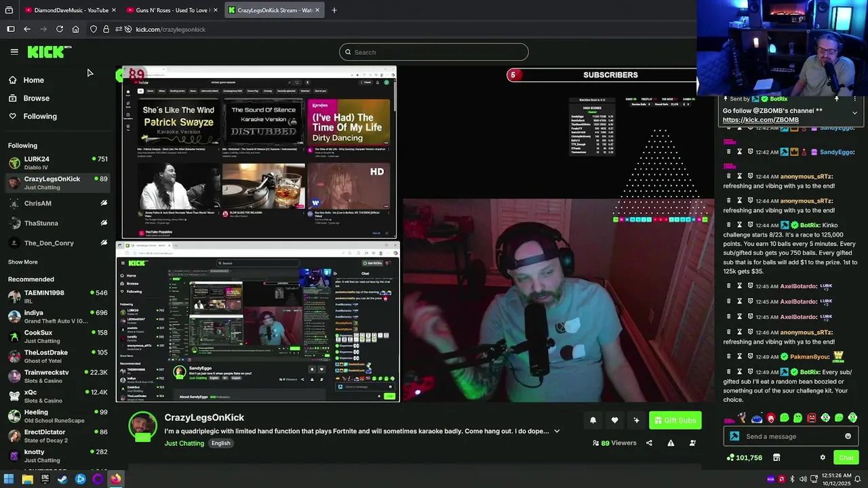
Task: Toggle the browser sidebar button
Action: (11, 29)
